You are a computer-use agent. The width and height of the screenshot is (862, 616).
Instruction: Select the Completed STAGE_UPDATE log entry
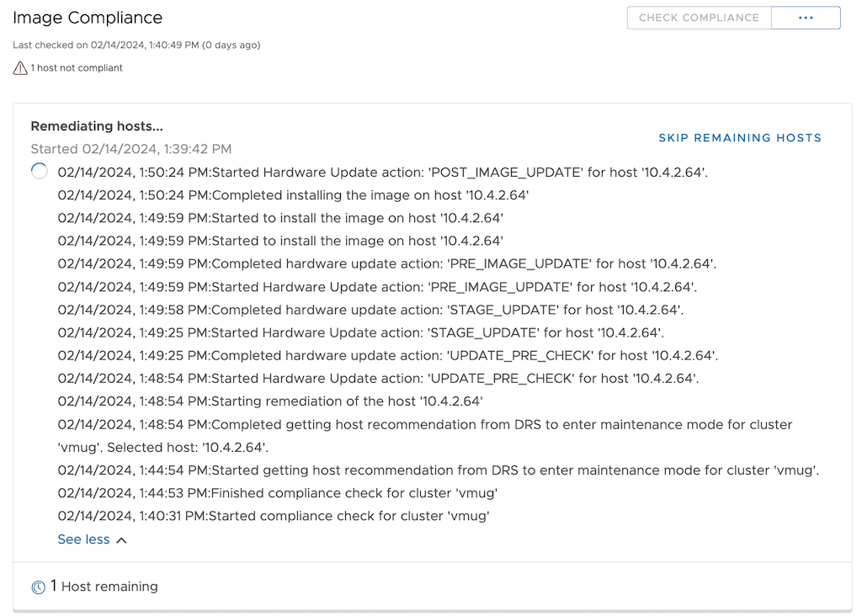click(370, 310)
